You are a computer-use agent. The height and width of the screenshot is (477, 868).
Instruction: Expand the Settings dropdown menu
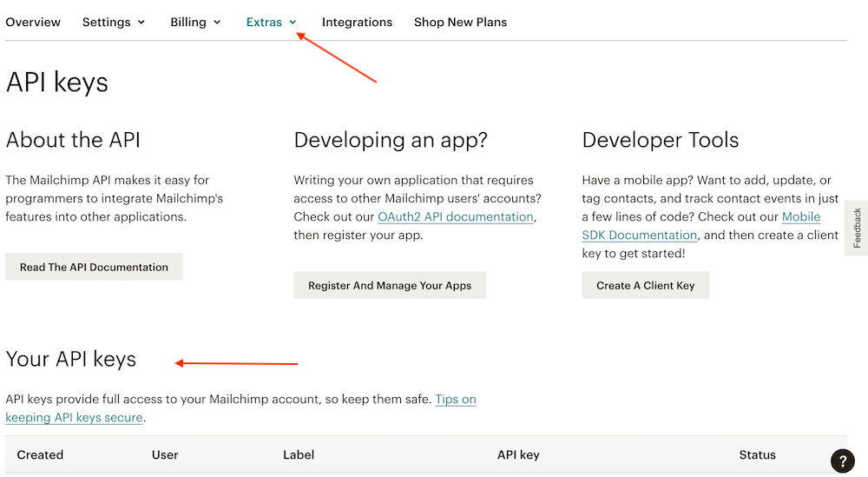tap(114, 23)
